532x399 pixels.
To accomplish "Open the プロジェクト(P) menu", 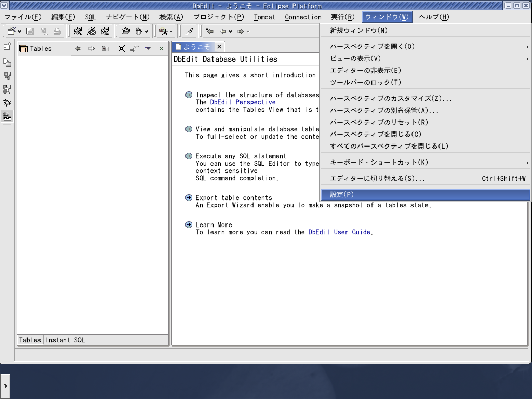I will pyautogui.click(x=219, y=17).
